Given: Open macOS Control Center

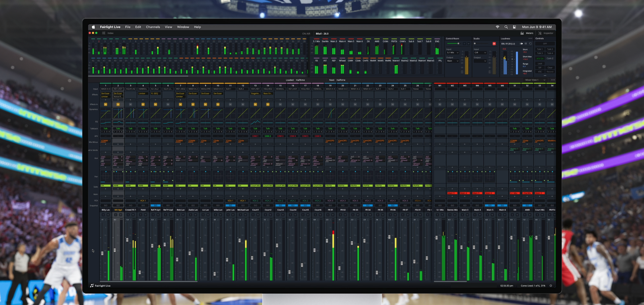Looking at the screenshot, I should click(514, 27).
